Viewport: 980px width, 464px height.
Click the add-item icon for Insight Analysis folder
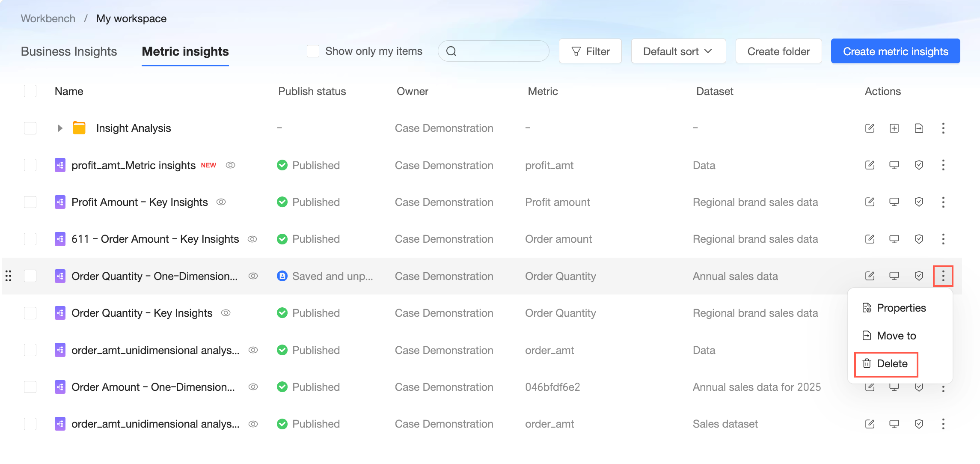[894, 128]
